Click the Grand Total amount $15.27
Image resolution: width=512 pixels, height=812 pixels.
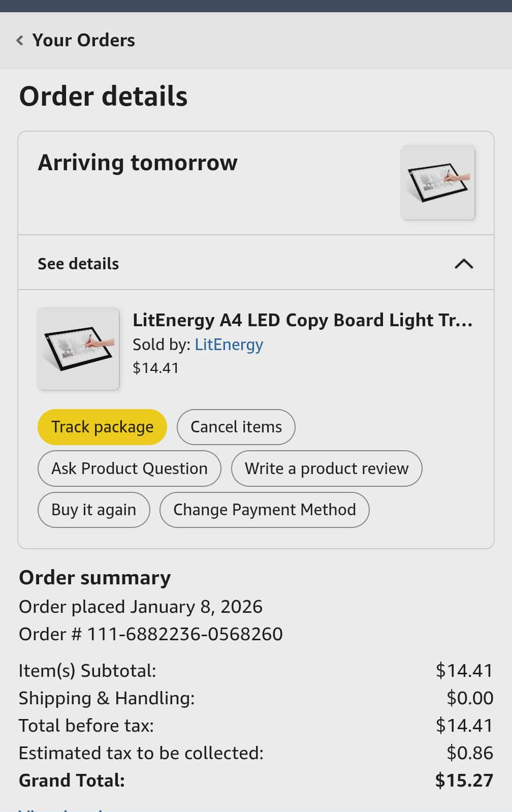[x=464, y=780]
